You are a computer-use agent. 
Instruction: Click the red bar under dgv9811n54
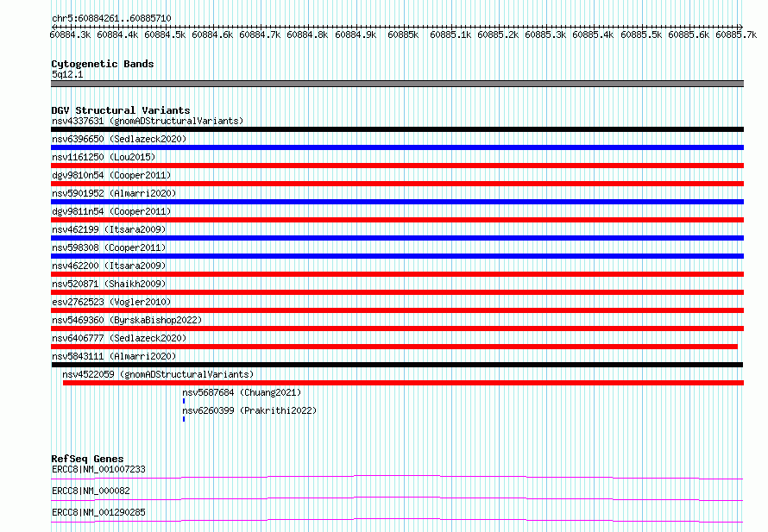click(x=397, y=220)
